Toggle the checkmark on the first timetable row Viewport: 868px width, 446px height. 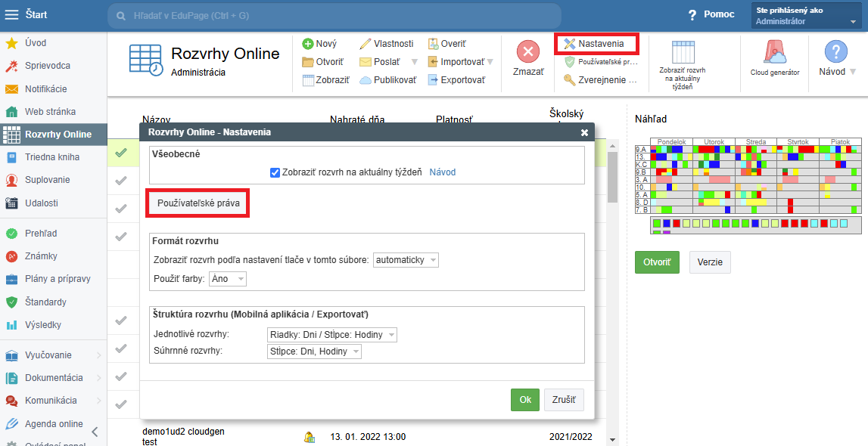(x=121, y=153)
